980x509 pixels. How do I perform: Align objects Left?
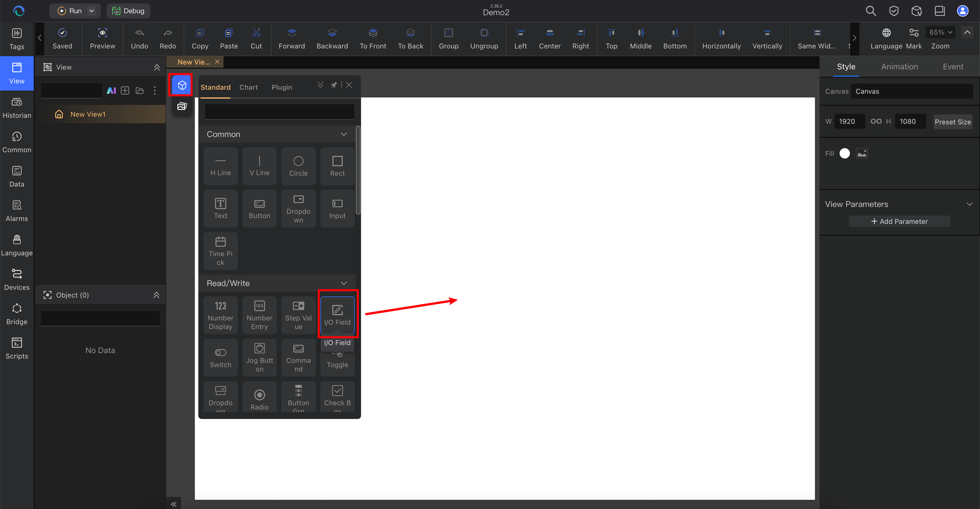point(520,39)
